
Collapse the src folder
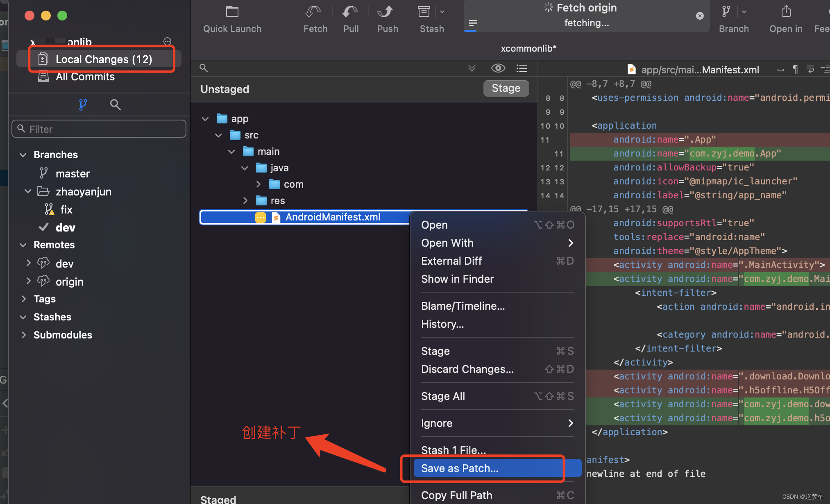pos(218,135)
